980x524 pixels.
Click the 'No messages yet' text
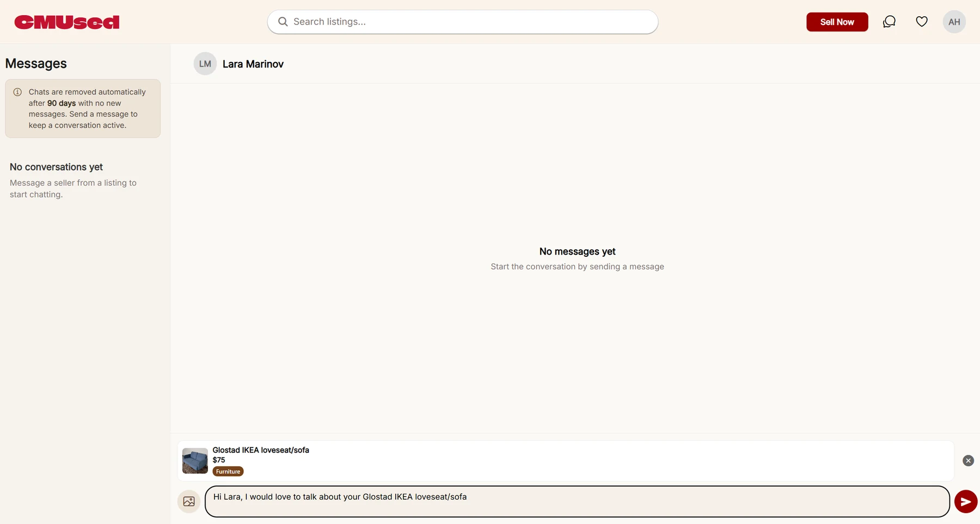click(577, 251)
